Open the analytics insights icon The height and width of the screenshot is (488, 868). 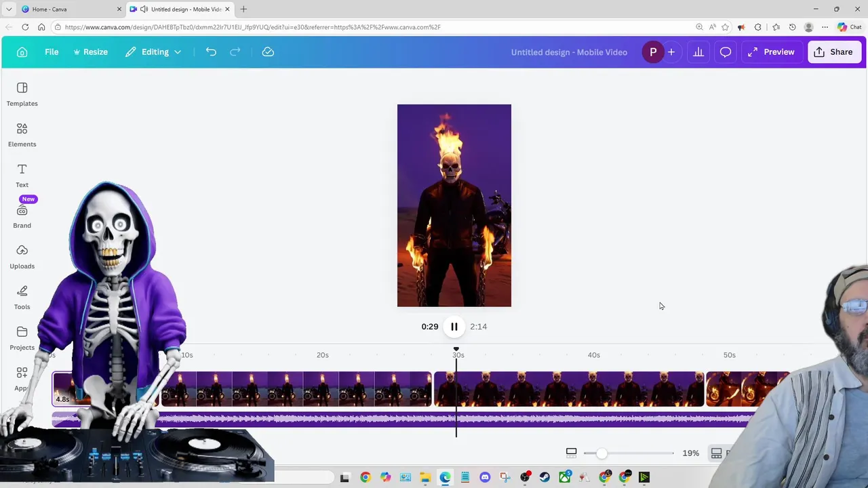(698, 52)
